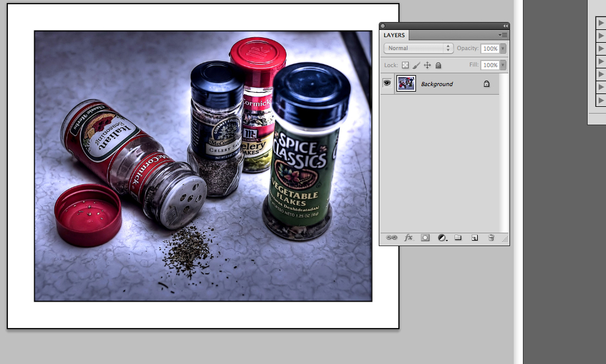Collapse the Layers panel to icons
Screen dimensions: 606x364
tap(505, 26)
